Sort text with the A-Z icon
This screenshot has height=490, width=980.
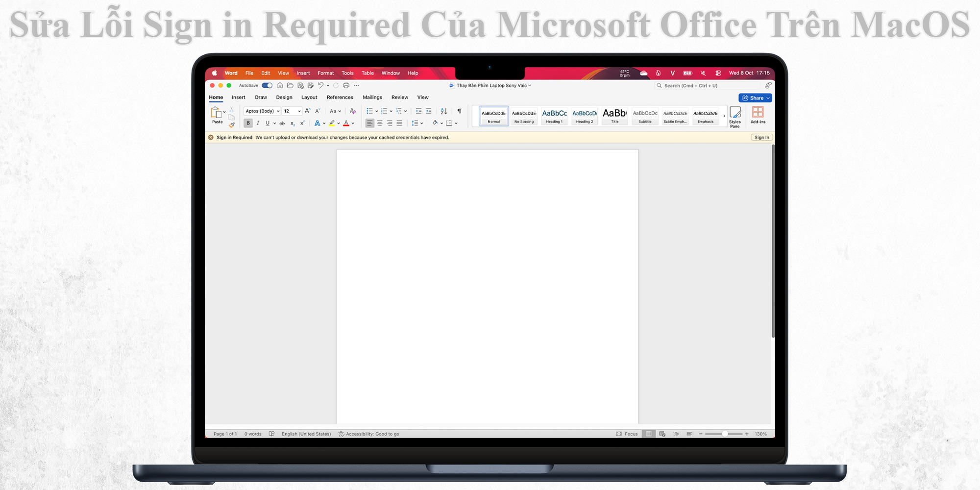[444, 111]
